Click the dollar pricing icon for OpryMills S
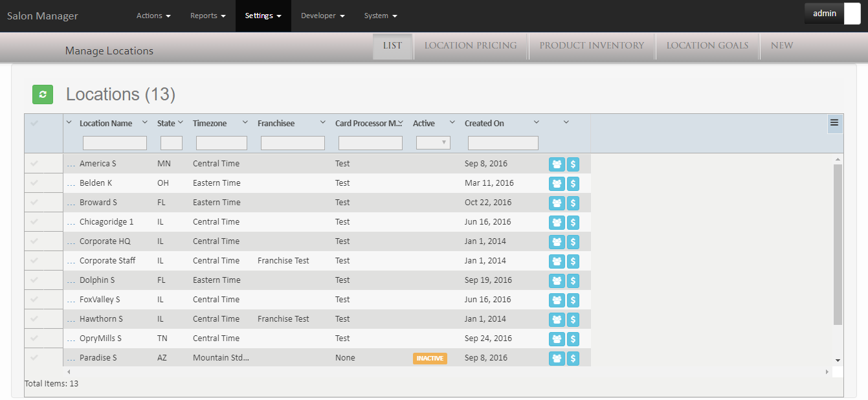Image resolution: width=868 pixels, height=400 pixels. coord(573,339)
